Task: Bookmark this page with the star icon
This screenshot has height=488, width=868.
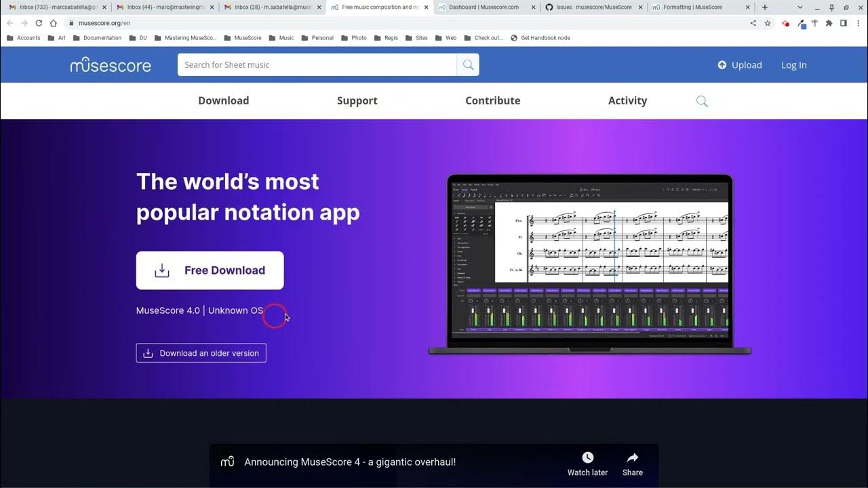Action: (768, 23)
